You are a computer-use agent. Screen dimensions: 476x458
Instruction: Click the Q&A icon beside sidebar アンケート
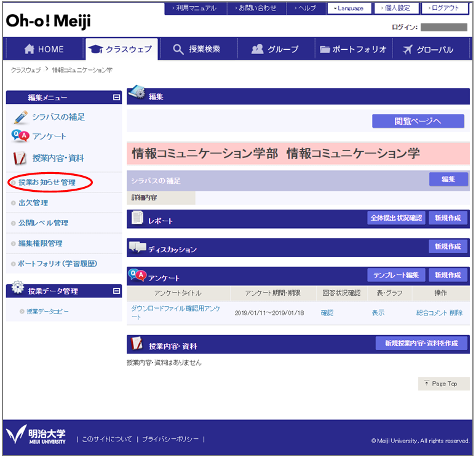[20, 136]
